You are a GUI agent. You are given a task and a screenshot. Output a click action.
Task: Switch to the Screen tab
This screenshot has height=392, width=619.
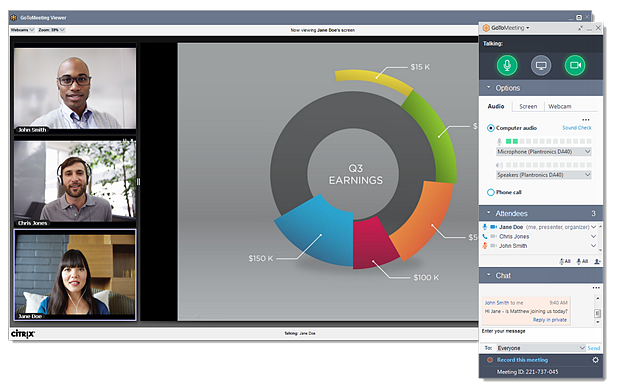528,106
